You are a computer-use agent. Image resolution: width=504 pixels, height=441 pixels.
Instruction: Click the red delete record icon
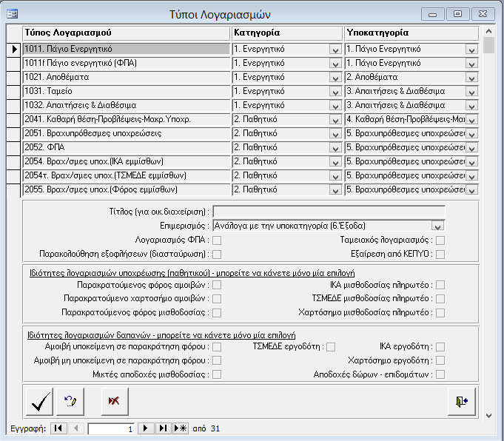click(x=114, y=401)
